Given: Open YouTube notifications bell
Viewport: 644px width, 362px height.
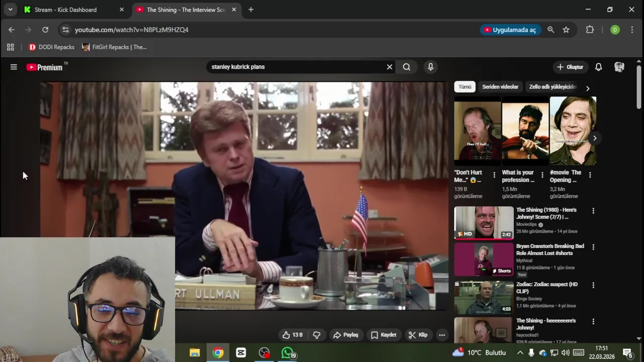Looking at the screenshot, I should coord(599,67).
